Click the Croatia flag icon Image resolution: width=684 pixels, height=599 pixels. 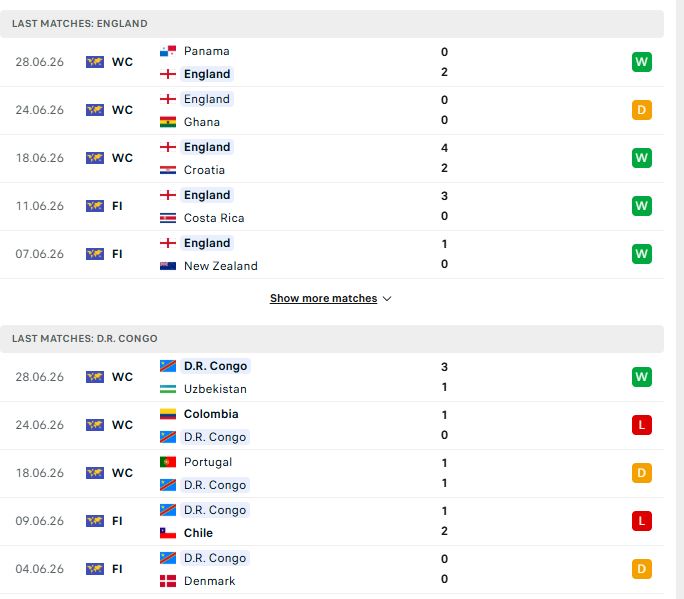(x=168, y=170)
